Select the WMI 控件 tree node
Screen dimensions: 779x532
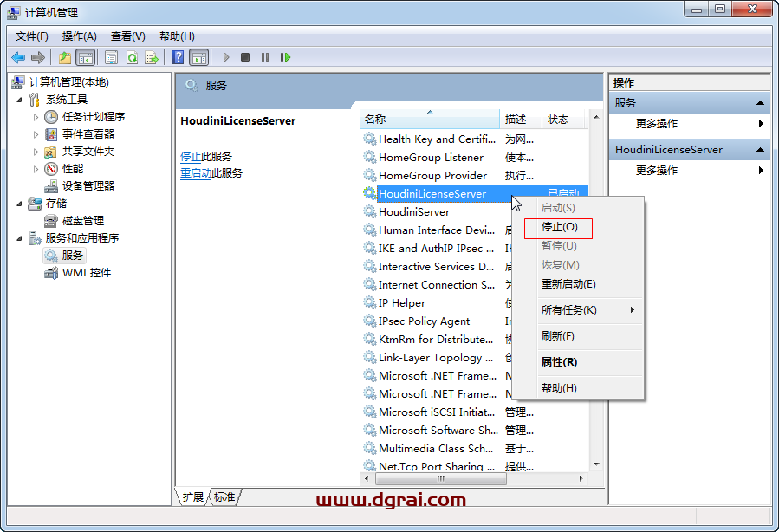(x=87, y=273)
